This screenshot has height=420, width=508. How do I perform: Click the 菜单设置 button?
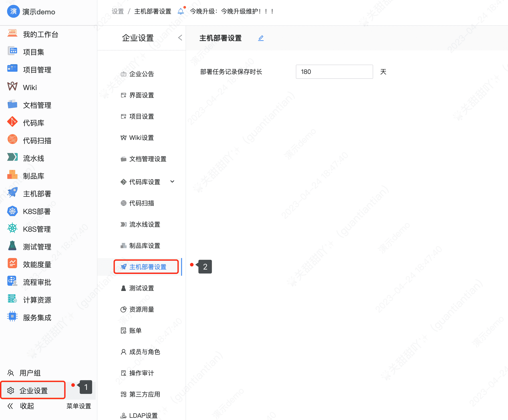coord(79,406)
